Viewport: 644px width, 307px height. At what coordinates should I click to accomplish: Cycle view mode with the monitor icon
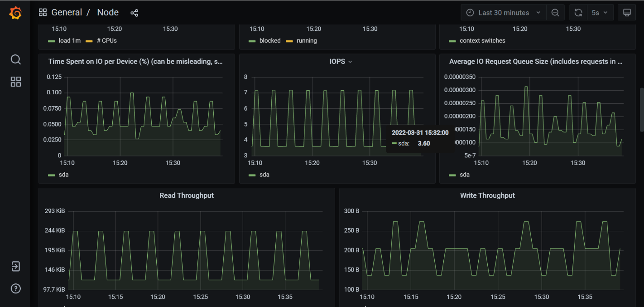click(627, 13)
